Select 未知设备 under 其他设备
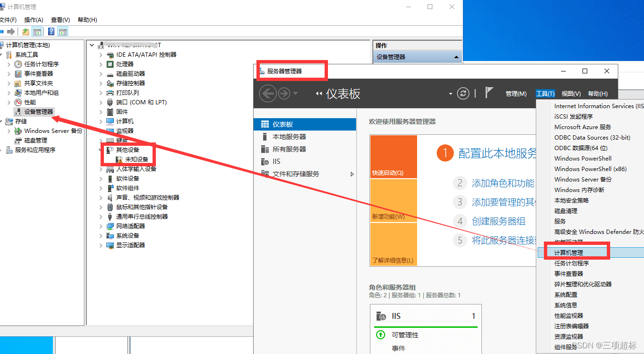 [137, 159]
